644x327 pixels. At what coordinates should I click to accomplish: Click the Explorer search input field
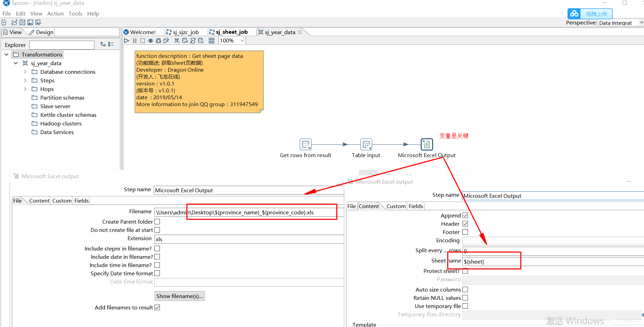[62, 45]
